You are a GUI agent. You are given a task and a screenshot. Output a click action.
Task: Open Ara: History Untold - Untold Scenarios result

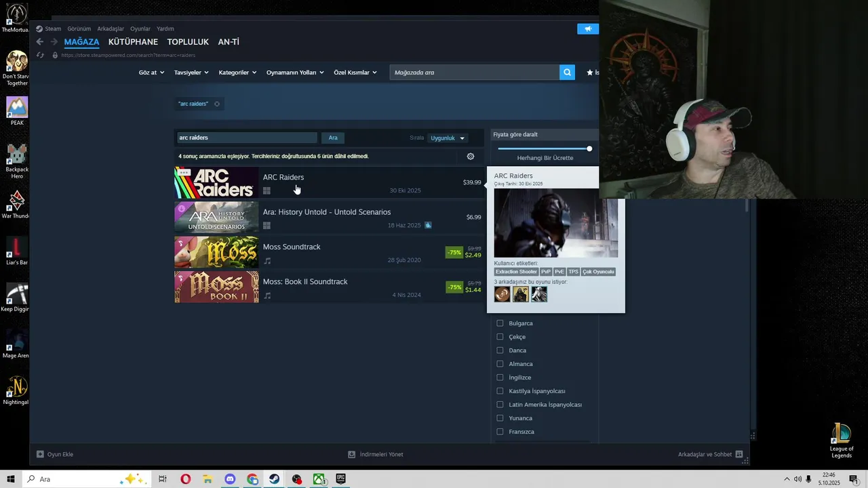[x=330, y=218]
